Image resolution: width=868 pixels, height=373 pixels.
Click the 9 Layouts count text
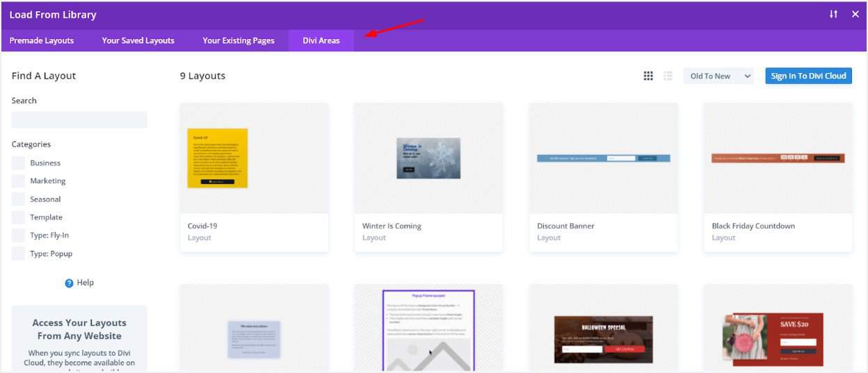pyautogui.click(x=202, y=76)
